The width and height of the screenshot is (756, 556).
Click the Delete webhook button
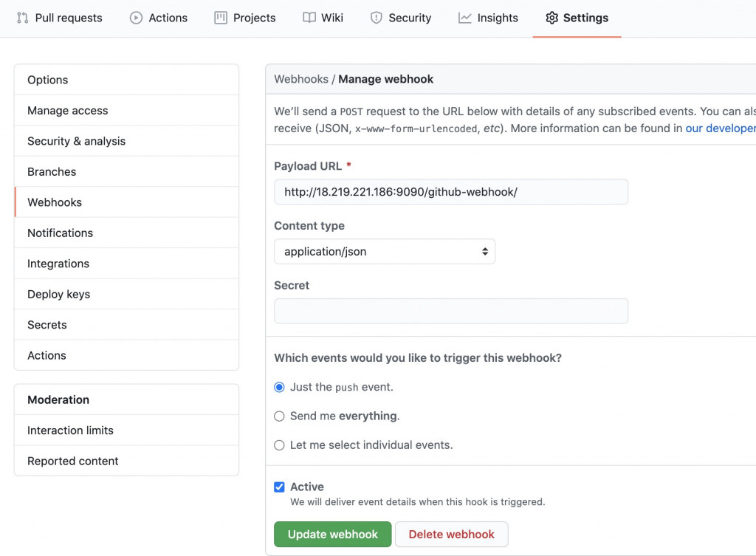pyautogui.click(x=451, y=535)
